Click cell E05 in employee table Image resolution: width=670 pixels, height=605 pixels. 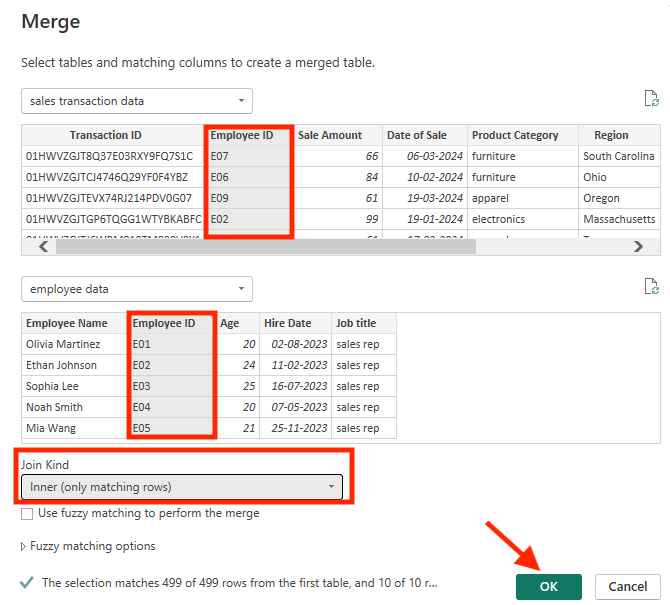171,428
